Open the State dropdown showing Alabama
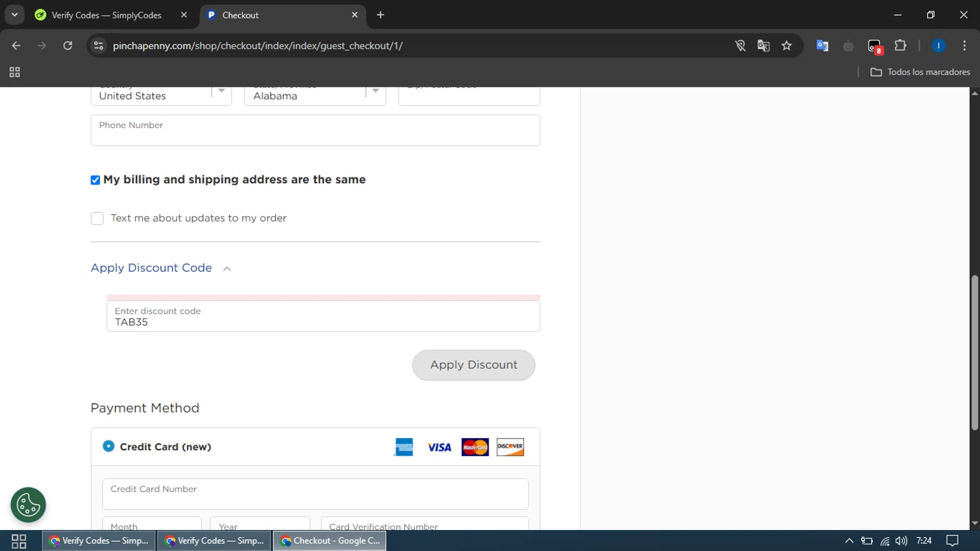This screenshot has height=551, width=980. (x=315, y=95)
